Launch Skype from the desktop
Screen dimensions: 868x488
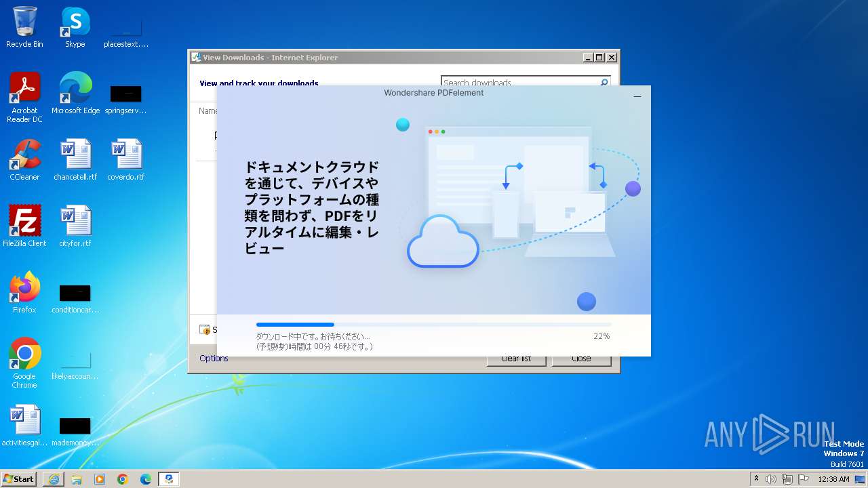(x=75, y=27)
